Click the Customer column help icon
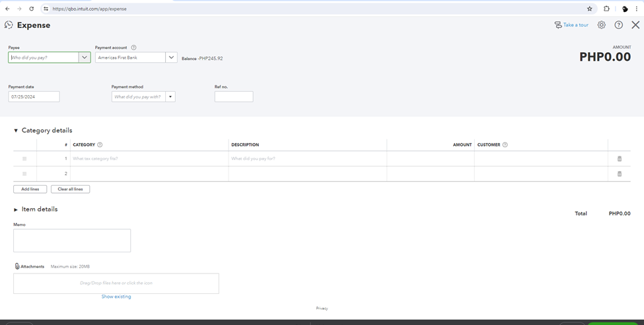Viewport: 644px width, 325px height. pyautogui.click(x=505, y=145)
